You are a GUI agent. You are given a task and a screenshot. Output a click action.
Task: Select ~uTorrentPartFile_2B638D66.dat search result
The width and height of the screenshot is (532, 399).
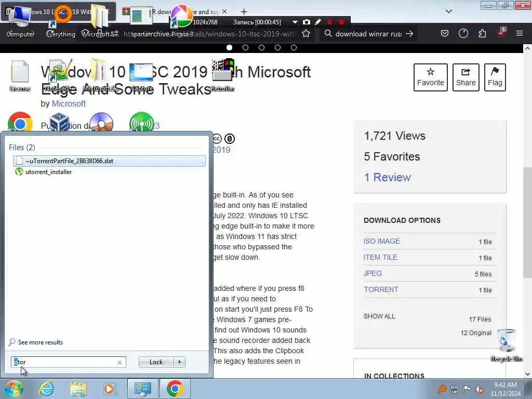109,161
